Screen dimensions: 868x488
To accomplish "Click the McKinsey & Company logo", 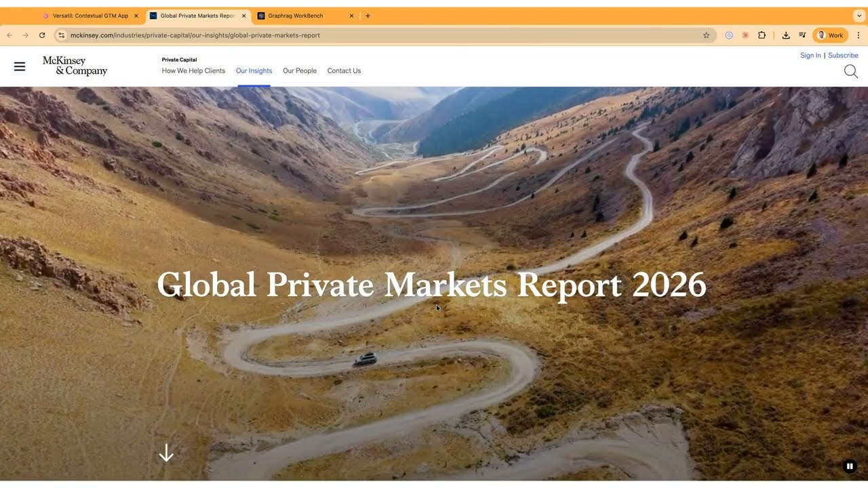I will (x=75, y=66).
